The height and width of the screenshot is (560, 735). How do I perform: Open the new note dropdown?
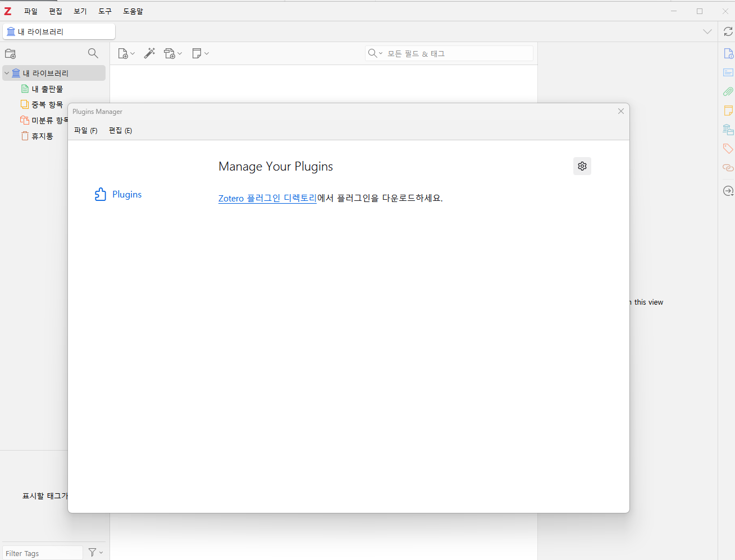coord(200,53)
